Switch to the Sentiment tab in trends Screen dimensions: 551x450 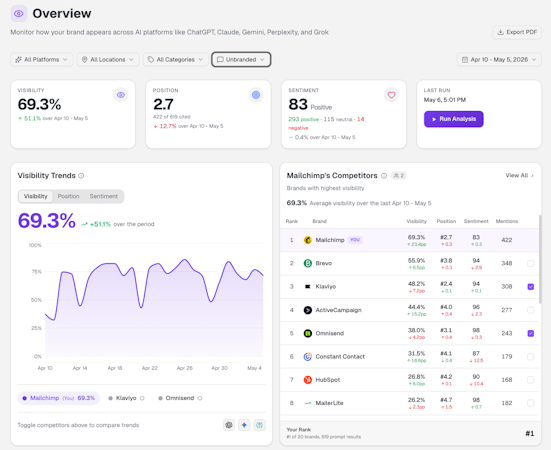[x=104, y=196]
